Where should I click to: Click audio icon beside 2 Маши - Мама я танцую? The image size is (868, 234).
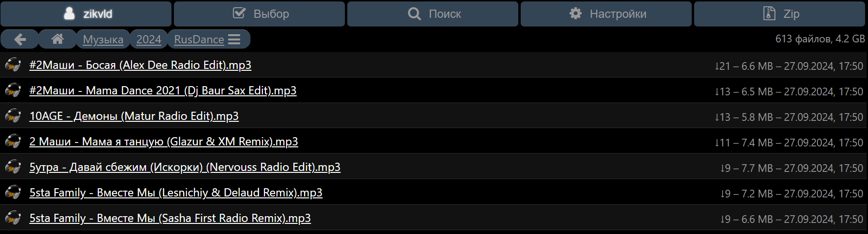pyautogui.click(x=13, y=142)
